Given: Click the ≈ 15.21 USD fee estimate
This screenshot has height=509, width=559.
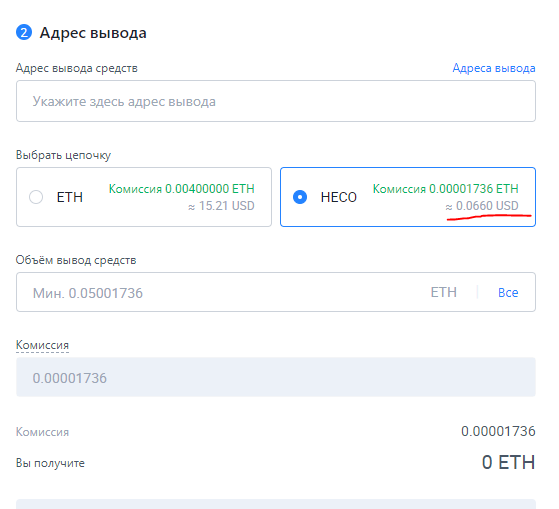Looking at the screenshot, I should [x=221, y=206].
